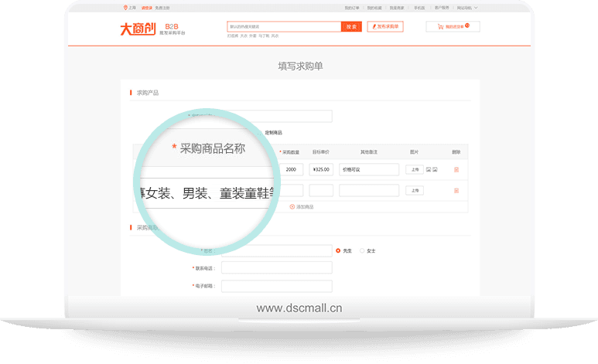
Task: Click the first row 上传 upload button
Action: click(x=415, y=169)
